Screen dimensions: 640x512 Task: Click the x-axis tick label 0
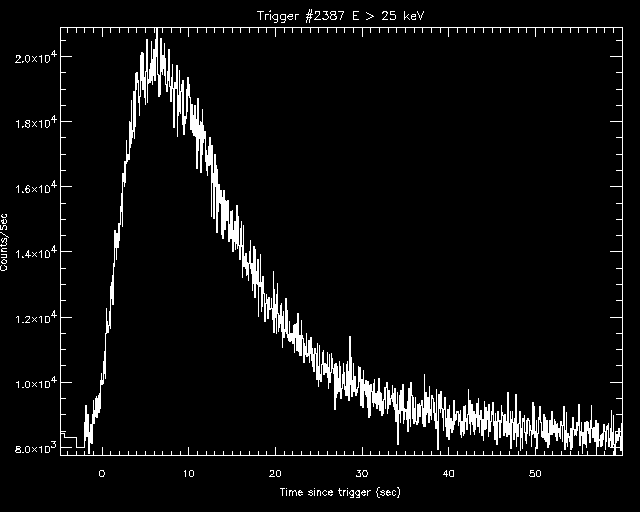102,474
